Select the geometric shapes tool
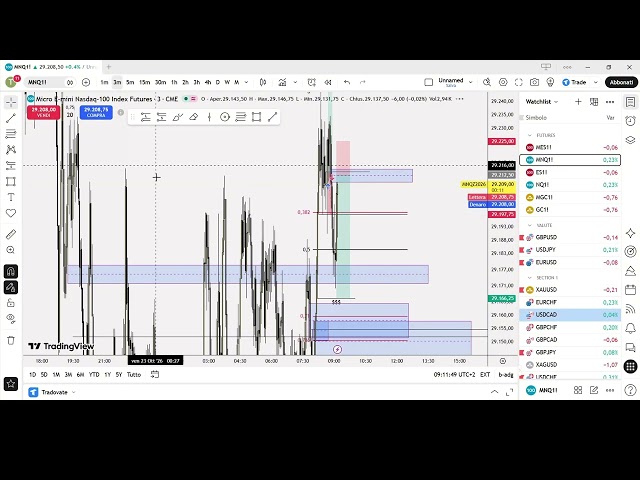 [x=11, y=181]
